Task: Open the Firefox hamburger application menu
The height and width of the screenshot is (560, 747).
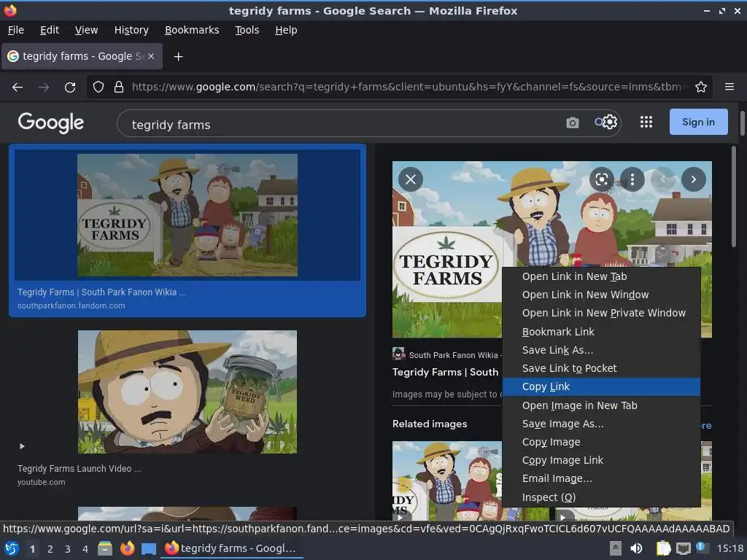Action: coord(729,87)
